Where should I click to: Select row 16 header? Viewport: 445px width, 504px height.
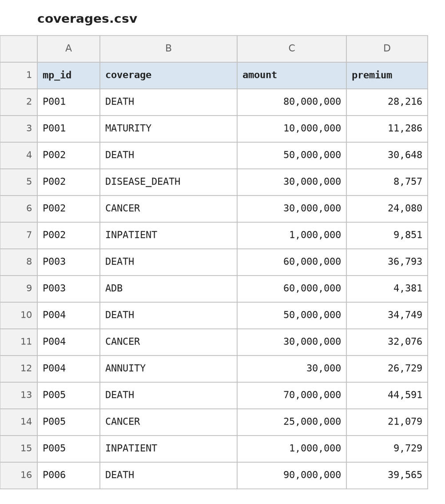point(19,476)
